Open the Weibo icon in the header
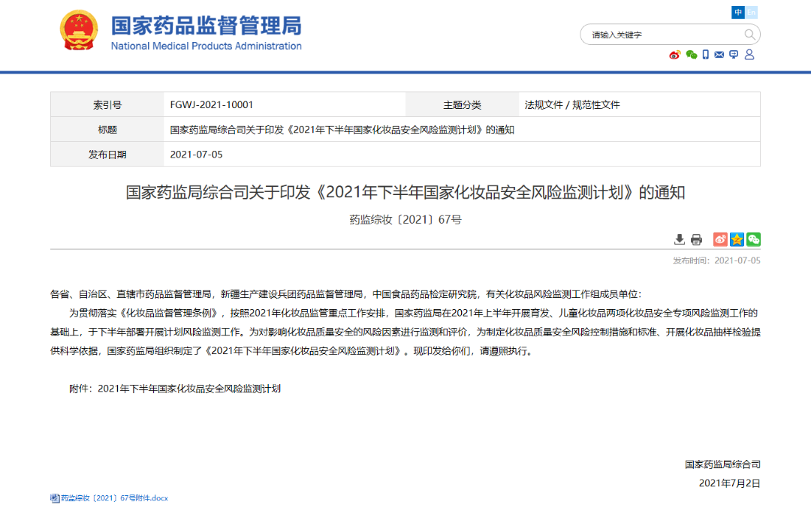This screenshot has height=532, width=811. 674,55
